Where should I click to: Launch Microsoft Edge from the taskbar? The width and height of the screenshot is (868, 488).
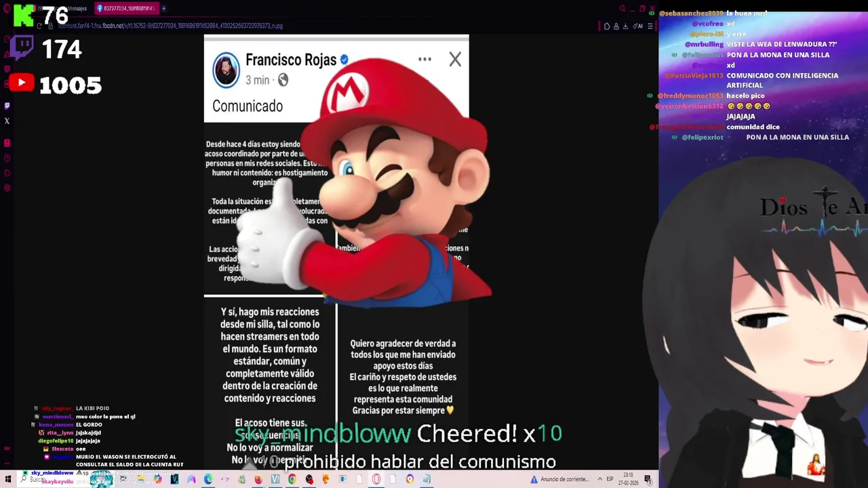pos(208,479)
